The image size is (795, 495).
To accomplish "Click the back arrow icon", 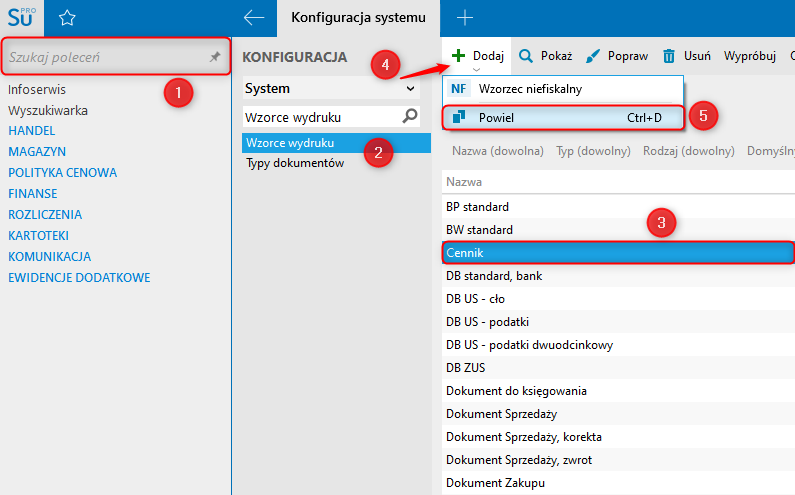I will pos(254,17).
